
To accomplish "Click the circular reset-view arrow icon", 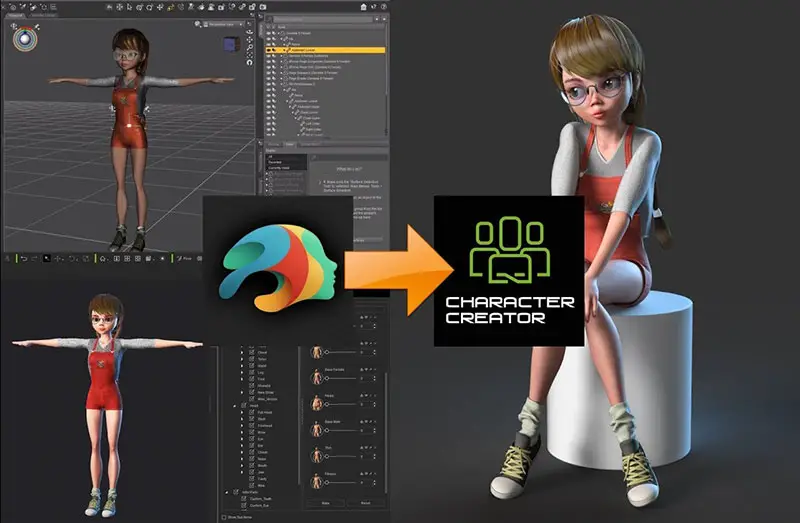I will 249,62.
